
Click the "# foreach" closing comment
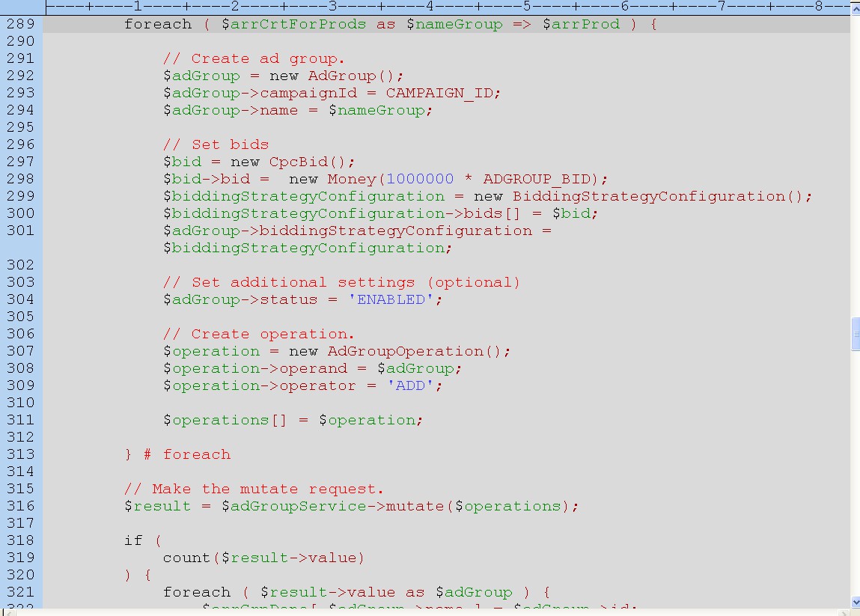pyautogui.click(x=187, y=455)
